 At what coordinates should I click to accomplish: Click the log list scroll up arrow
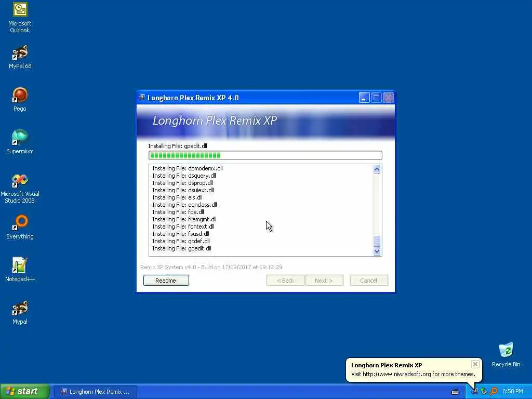377,169
